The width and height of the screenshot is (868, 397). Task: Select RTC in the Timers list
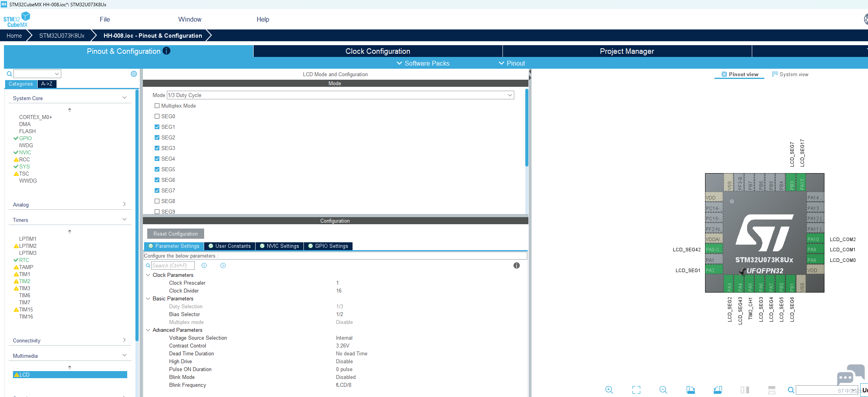(24, 260)
